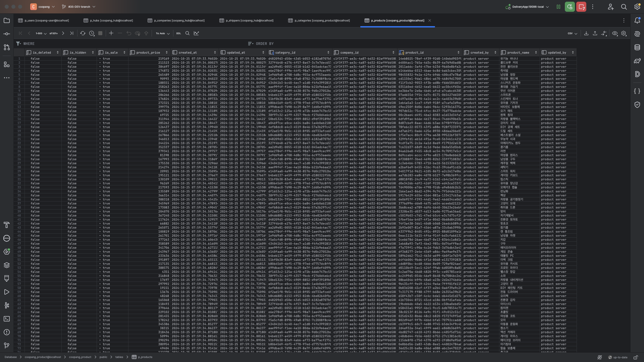
Task: Export data with download icon
Action: pyautogui.click(x=586, y=33)
